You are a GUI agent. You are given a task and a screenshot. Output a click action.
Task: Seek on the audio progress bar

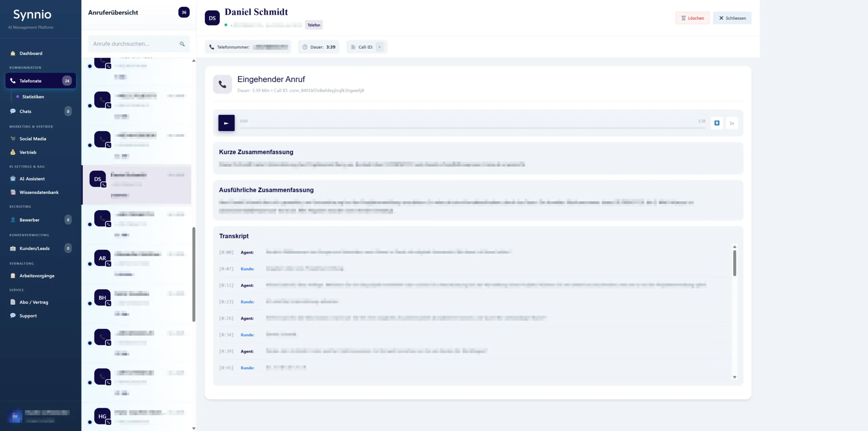(x=473, y=128)
